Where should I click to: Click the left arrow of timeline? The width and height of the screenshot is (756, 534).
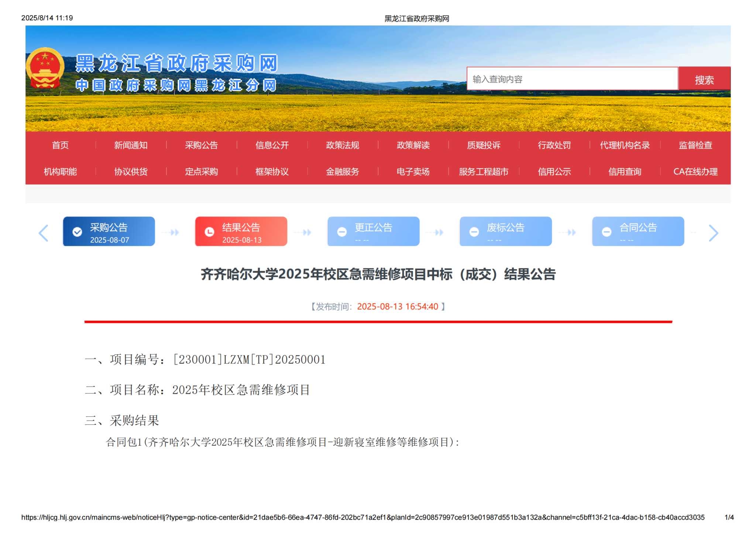pyautogui.click(x=44, y=233)
